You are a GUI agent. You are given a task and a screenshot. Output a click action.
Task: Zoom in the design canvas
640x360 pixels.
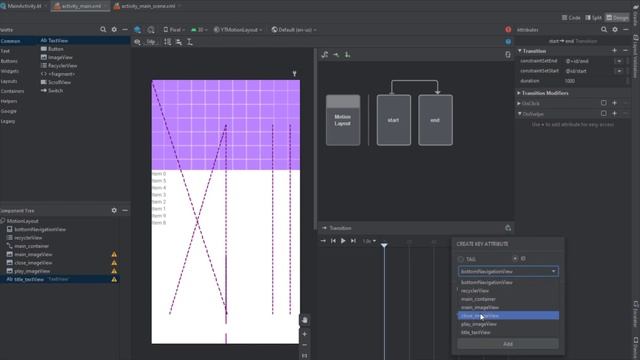point(304,334)
